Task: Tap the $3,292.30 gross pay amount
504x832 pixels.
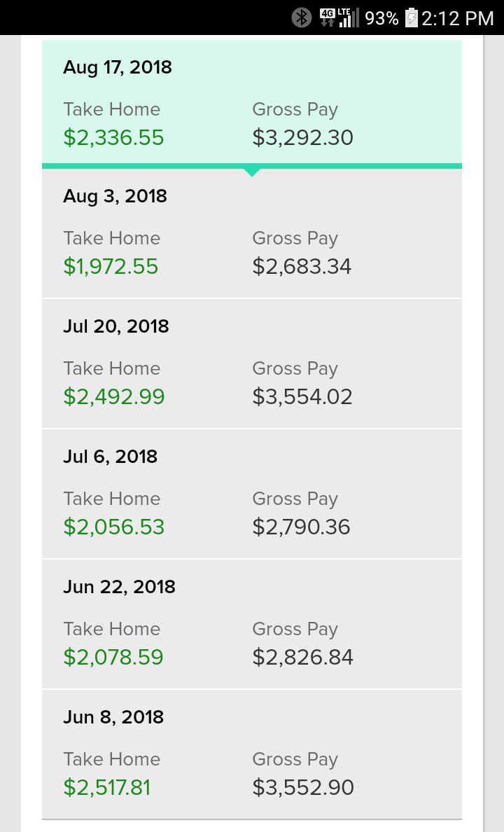Action: pos(302,137)
